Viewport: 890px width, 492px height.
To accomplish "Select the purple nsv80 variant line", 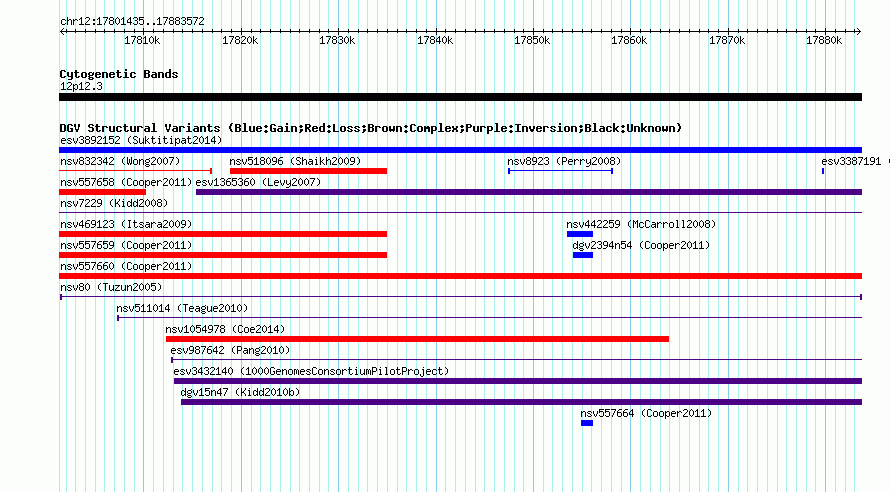I will 461,297.
